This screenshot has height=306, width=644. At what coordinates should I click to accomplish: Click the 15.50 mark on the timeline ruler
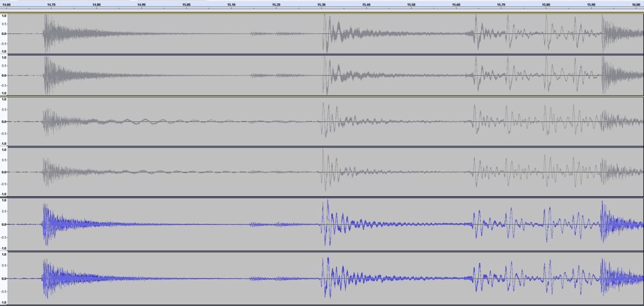[x=411, y=5]
